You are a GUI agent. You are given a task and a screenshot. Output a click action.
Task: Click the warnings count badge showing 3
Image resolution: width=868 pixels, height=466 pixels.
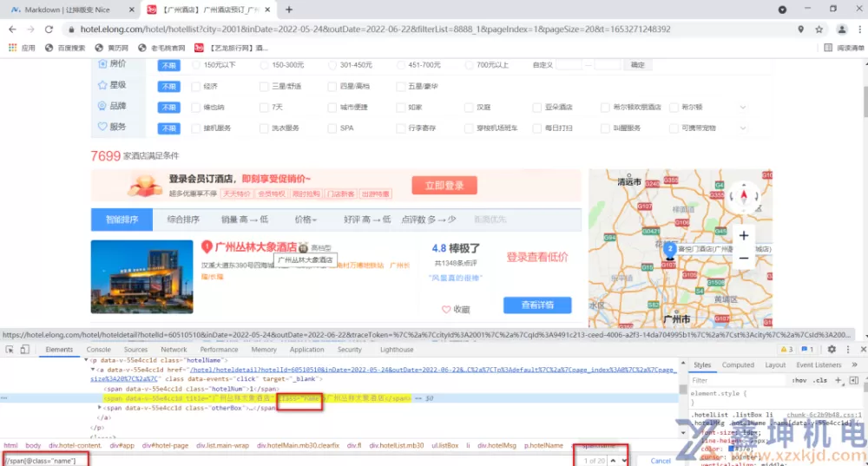tap(786, 349)
